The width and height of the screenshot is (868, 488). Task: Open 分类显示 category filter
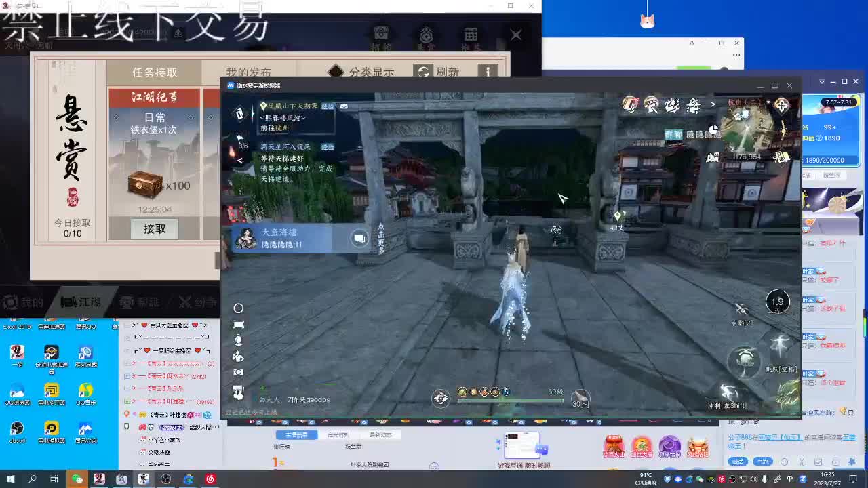click(x=360, y=72)
